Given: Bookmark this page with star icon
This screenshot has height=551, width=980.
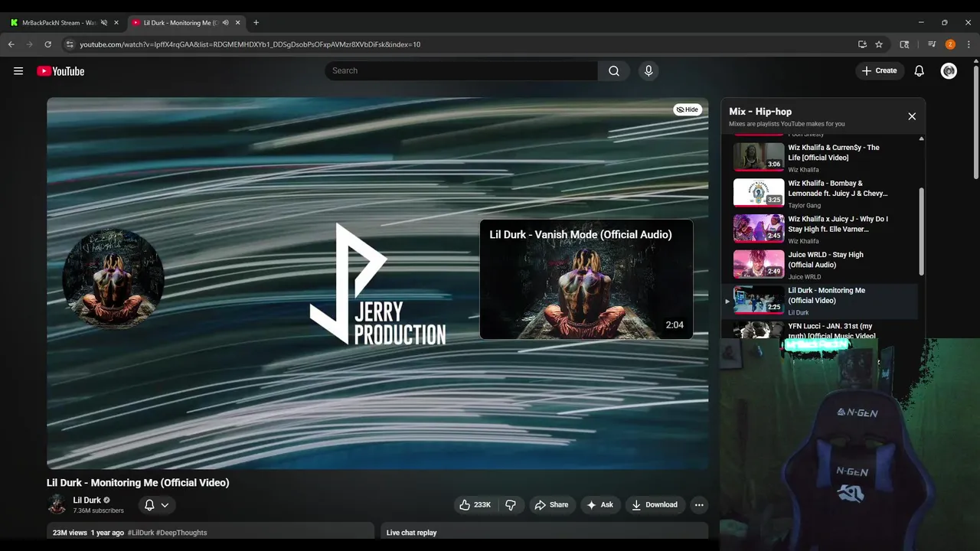Looking at the screenshot, I should click(879, 44).
